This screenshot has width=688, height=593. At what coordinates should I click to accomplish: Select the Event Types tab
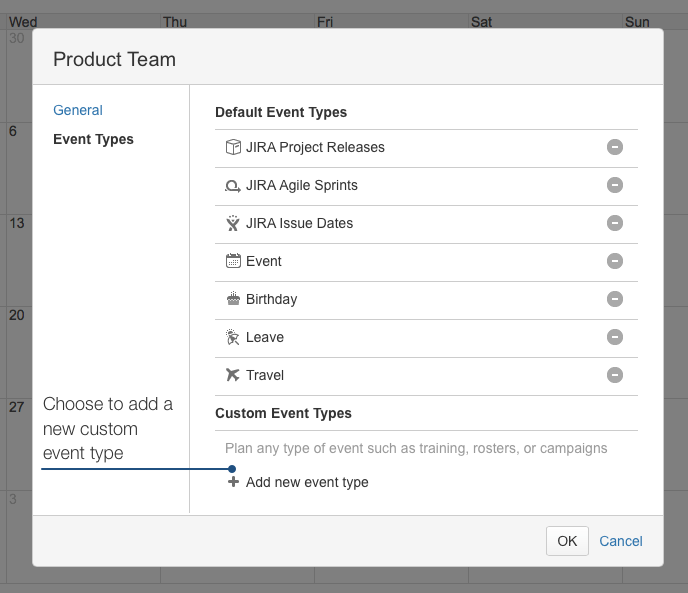click(x=93, y=139)
